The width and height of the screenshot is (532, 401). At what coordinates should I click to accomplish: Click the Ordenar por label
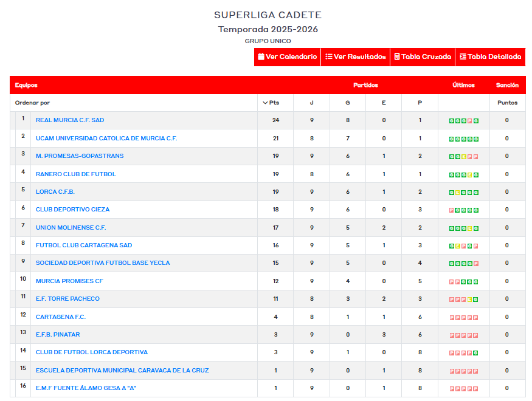click(32, 103)
